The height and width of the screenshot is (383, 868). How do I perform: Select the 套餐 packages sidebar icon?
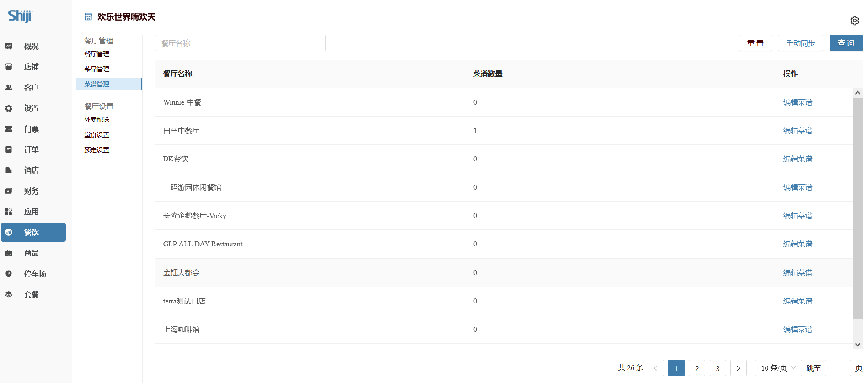pyautogui.click(x=9, y=294)
